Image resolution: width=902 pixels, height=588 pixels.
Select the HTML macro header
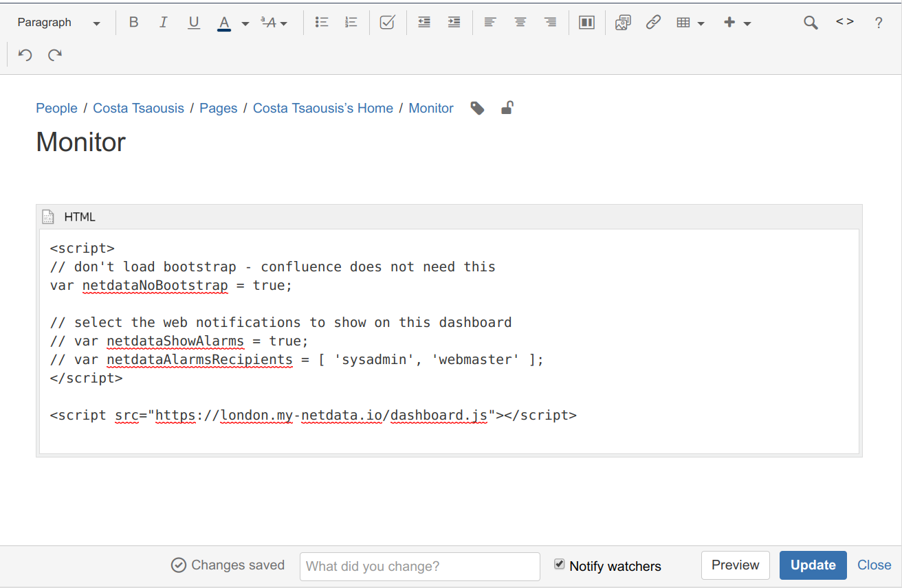click(449, 217)
